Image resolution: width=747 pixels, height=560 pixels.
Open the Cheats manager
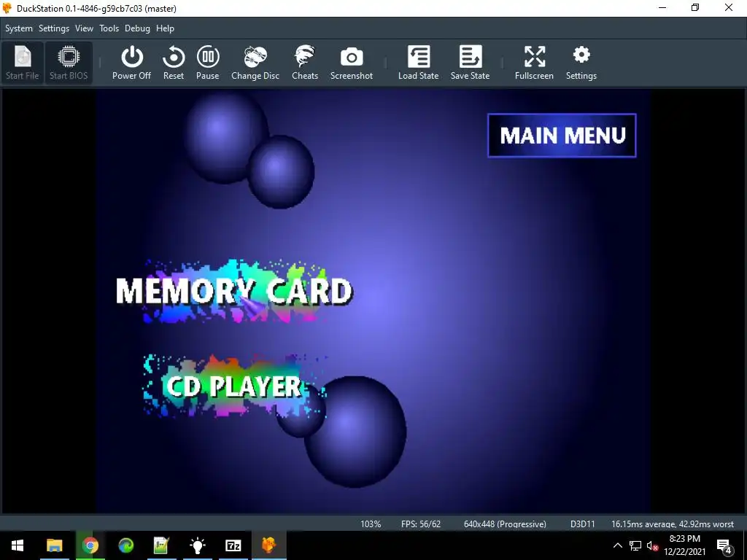pos(305,63)
